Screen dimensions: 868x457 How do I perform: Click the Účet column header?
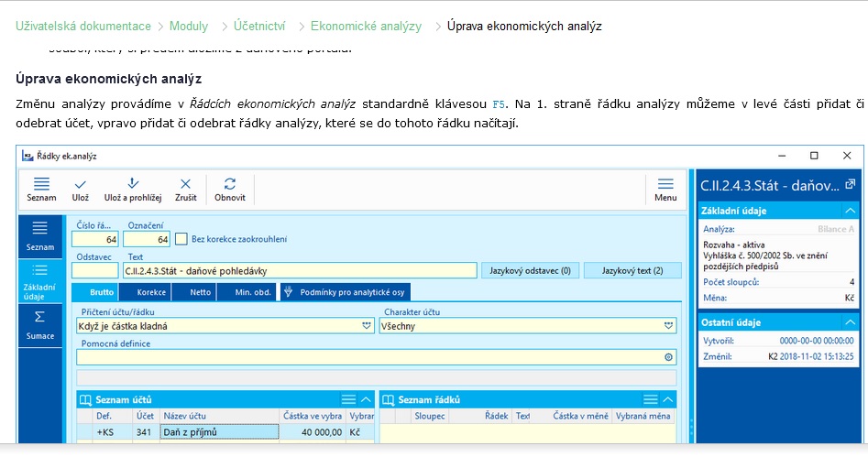pos(145,416)
